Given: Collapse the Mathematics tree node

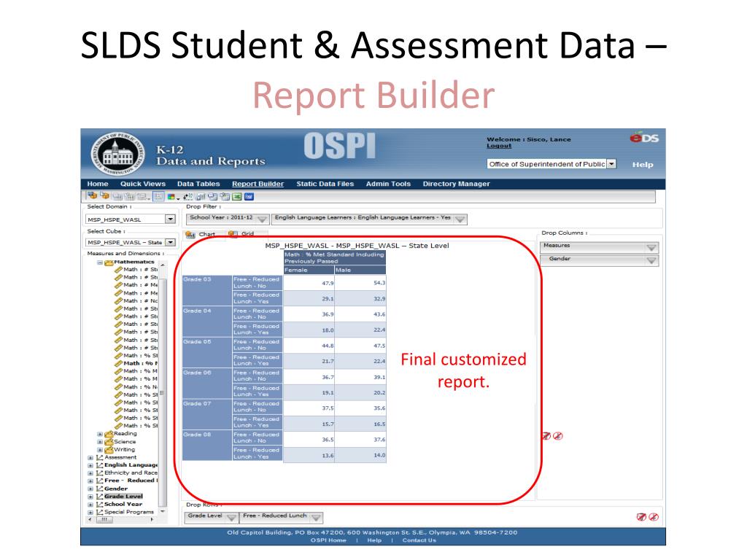Looking at the screenshot, I should pos(100,262).
